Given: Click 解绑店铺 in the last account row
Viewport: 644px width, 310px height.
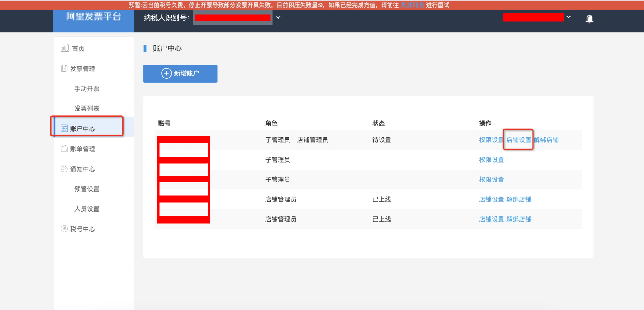Looking at the screenshot, I should pyautogui.click(x=519, y=219).
